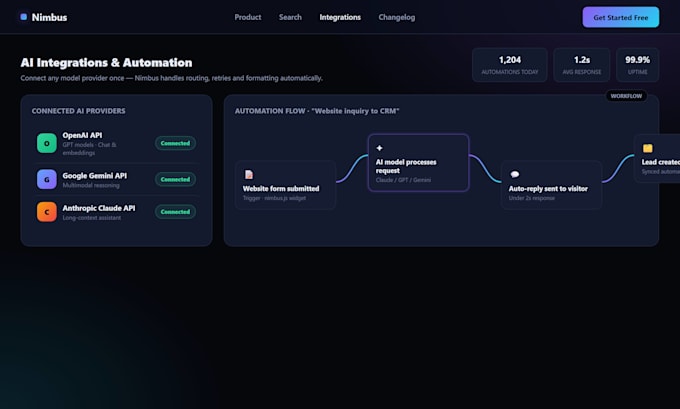This screenshot has height=409, width=680.
Task: Open the Product menu item
Action: coord(248,17)
